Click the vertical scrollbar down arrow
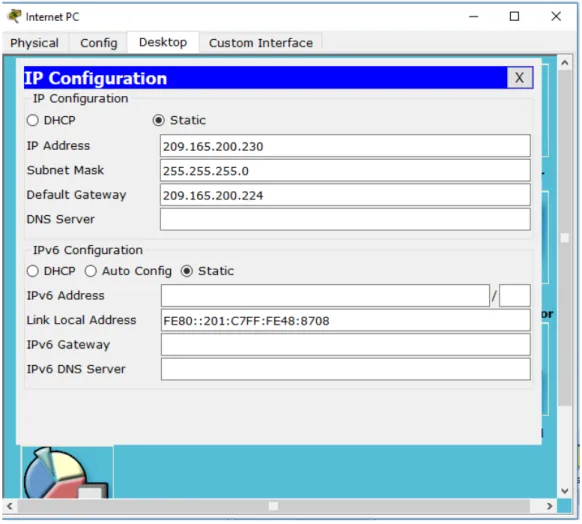This screenshot has width=582, height=524. click(x=565, y=491)
